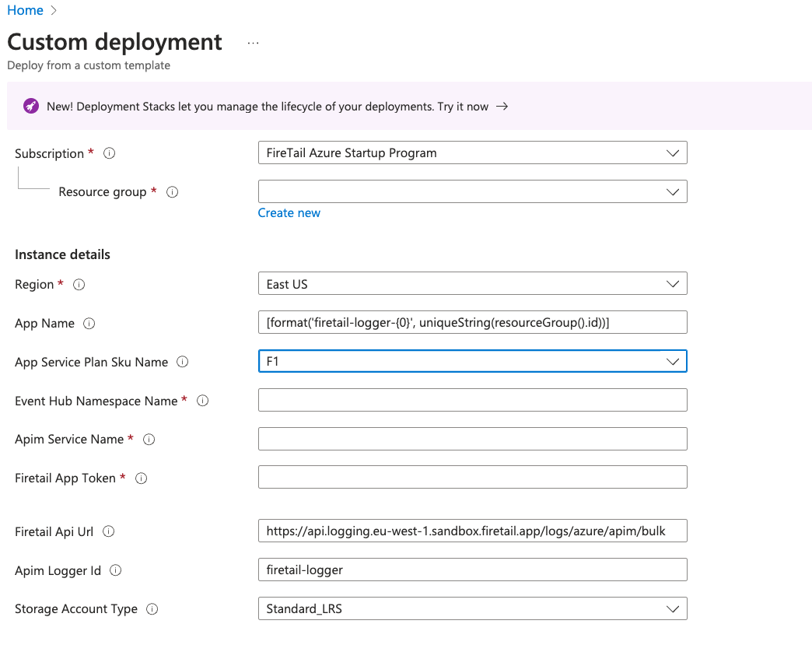Expand the Resource group dropdown
The height and width of the screenshot is (652, 812).
click(472, 191)
